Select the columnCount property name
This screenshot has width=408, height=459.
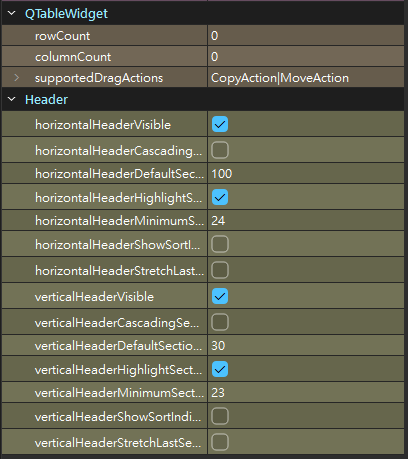click(x=73, y=57)
